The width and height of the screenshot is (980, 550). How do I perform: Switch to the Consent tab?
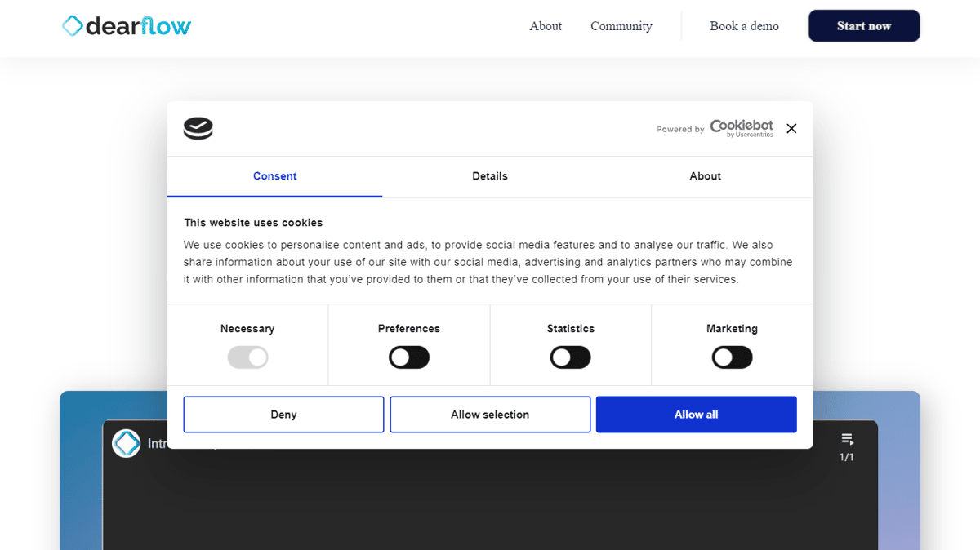[274, 176]
